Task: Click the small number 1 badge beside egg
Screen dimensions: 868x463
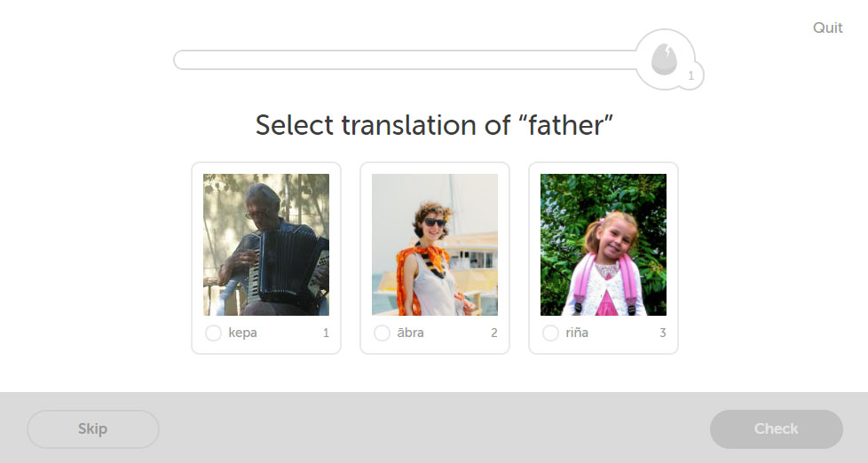Action: click(691, 76)
